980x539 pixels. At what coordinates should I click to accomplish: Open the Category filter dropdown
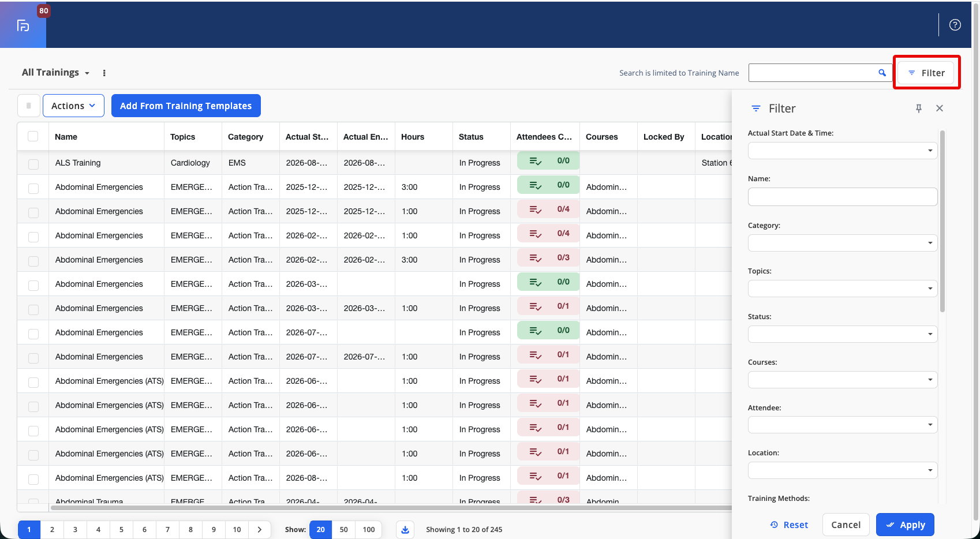coord(843,243)
